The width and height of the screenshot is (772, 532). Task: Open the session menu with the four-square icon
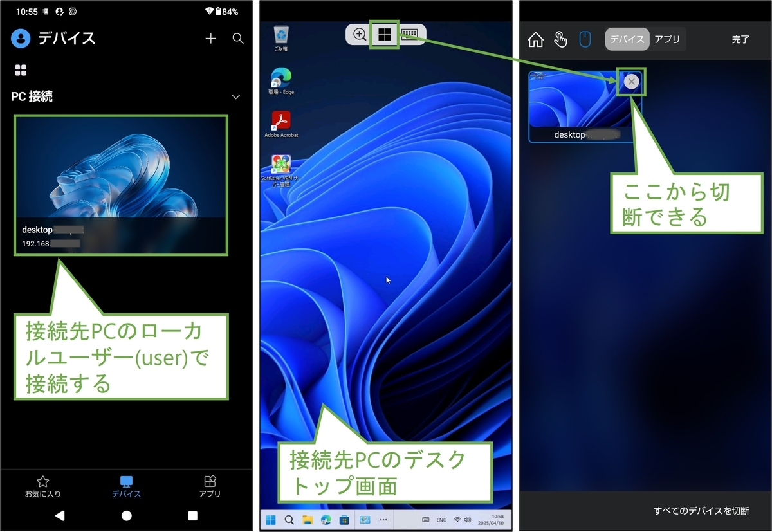pos(385,35)
